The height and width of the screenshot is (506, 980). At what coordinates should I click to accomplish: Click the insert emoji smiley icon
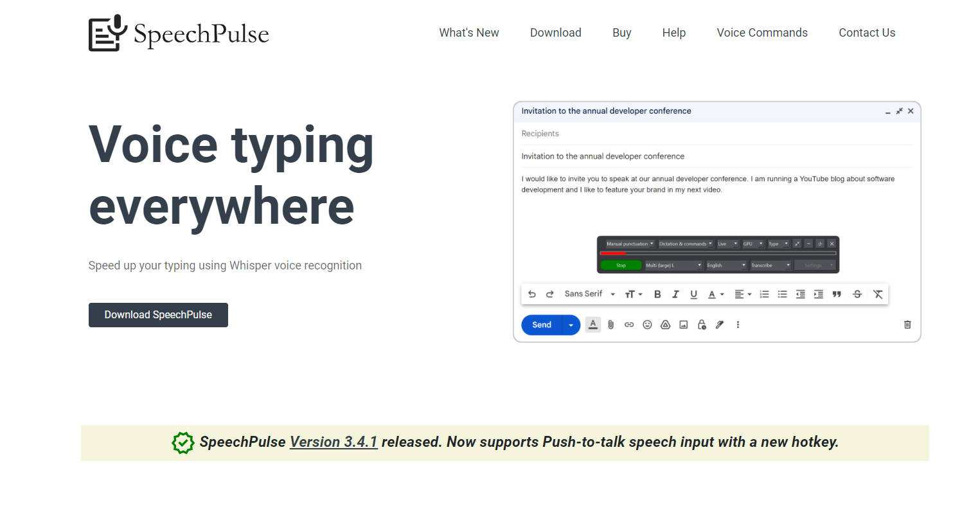click(647, 325)
